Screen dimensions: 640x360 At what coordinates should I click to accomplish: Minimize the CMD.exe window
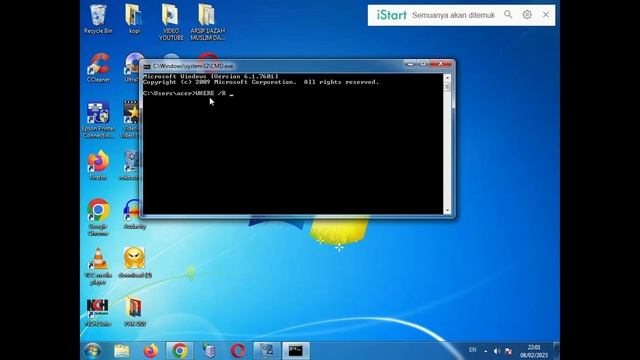(410, 64)
